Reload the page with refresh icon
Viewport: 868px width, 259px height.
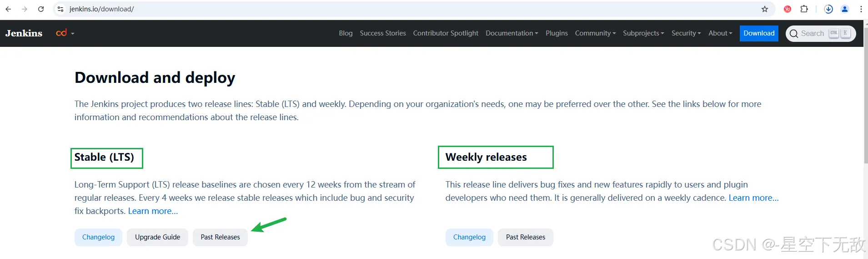tap(41, 9)
